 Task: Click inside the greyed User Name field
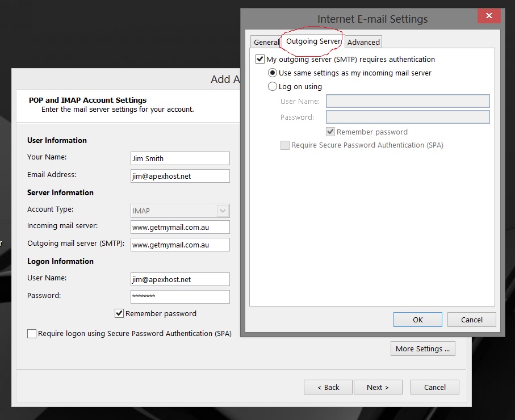point(407,100)
